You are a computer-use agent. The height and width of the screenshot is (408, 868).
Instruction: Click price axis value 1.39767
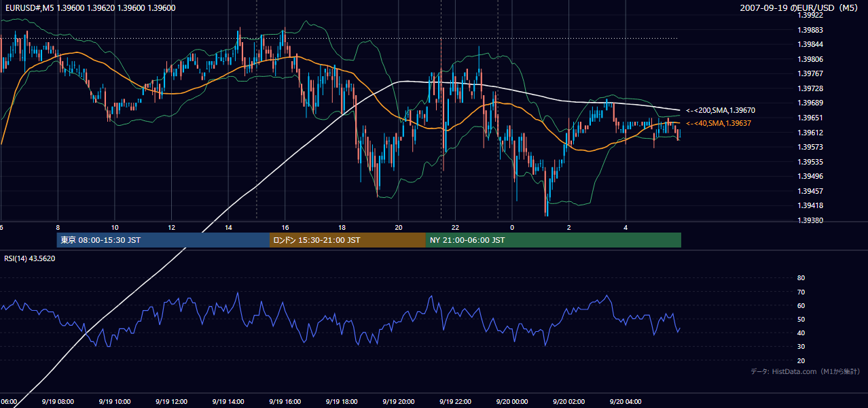click(809, 73)
